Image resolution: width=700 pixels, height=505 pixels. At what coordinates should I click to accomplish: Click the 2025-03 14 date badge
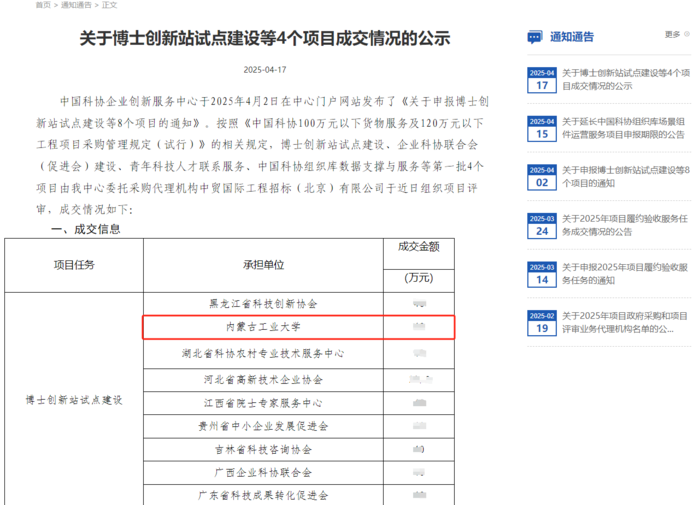tap(542, 274)
